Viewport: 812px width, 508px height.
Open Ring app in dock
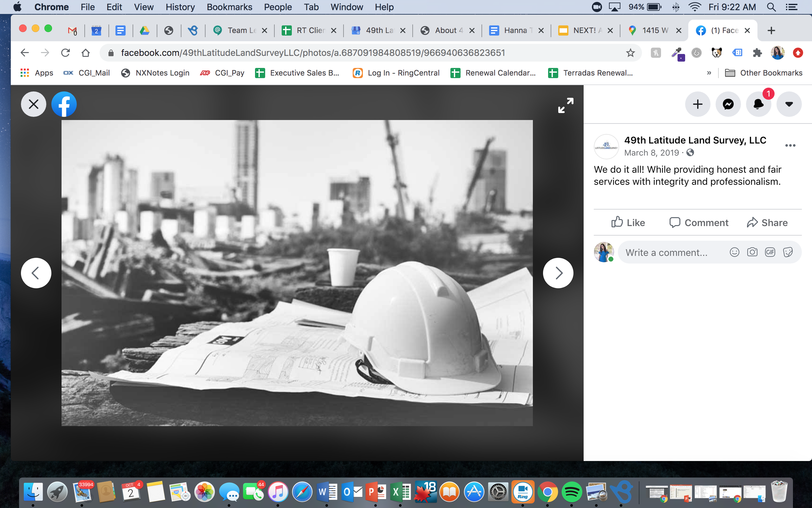tap(523, 492)
